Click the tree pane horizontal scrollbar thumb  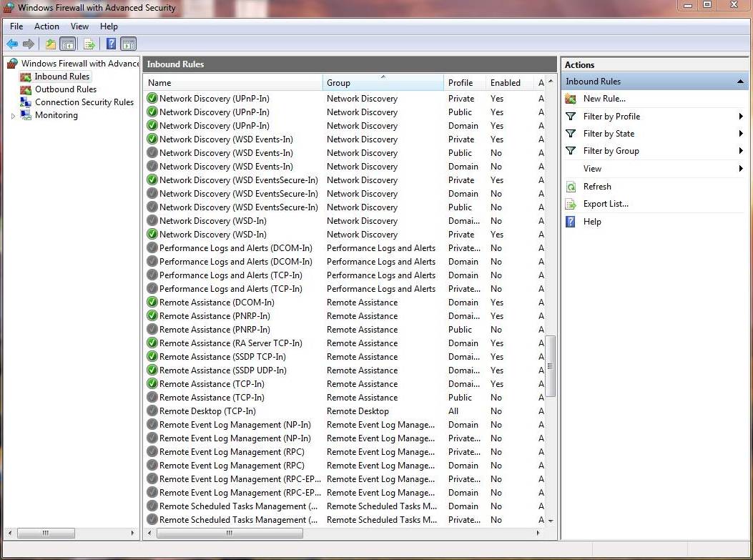46,533
